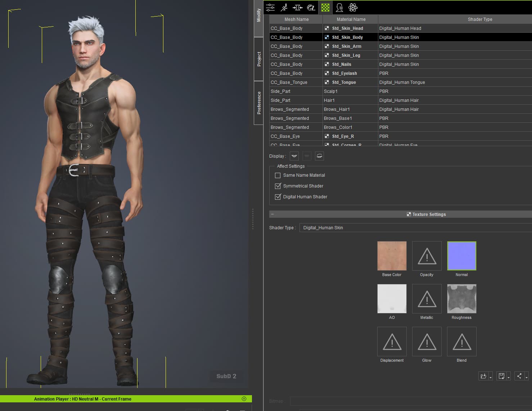Expand the save texture dropdown arrow
The image size is (532, 411).
coord(509,377)
